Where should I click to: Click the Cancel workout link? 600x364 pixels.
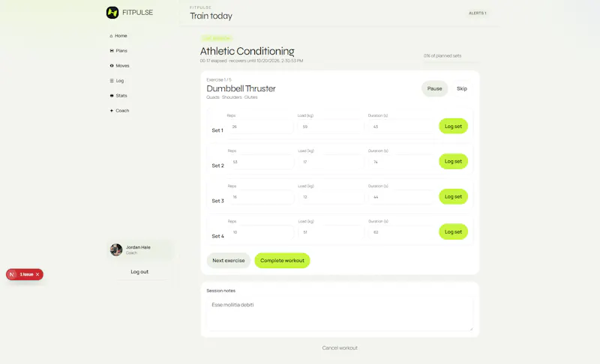coord(340,348)
